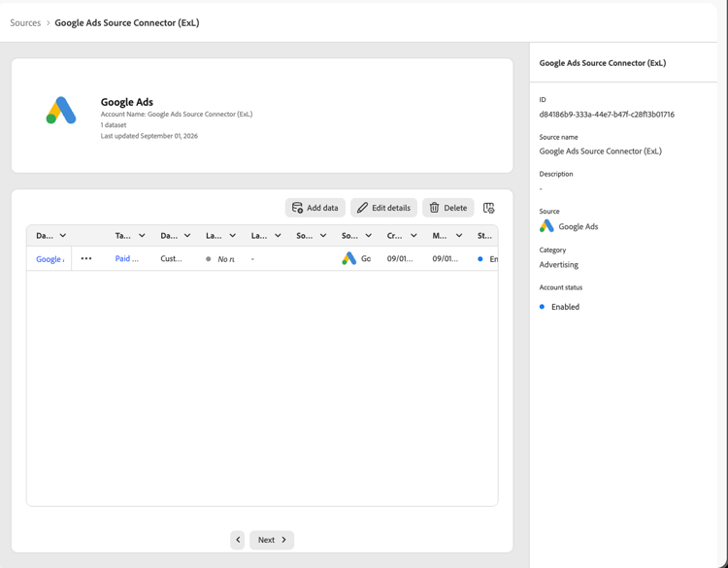Click the Account Name line in header card

177,115
